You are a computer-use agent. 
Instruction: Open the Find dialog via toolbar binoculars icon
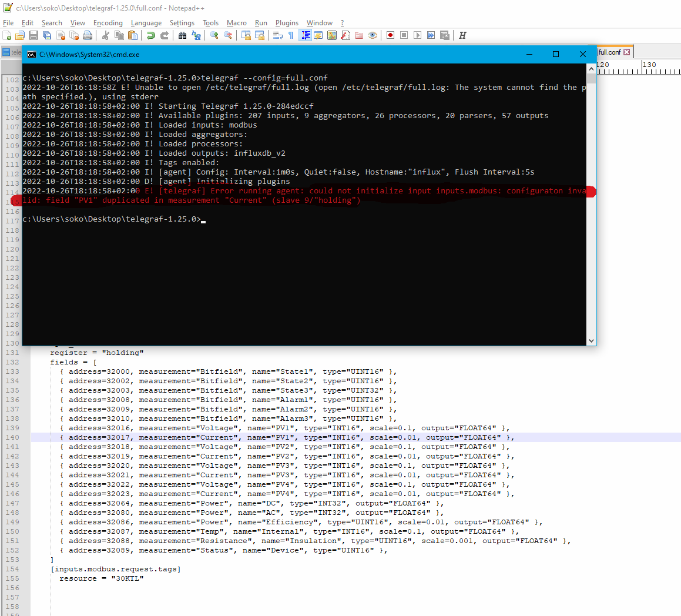click(x=182, y=35)
